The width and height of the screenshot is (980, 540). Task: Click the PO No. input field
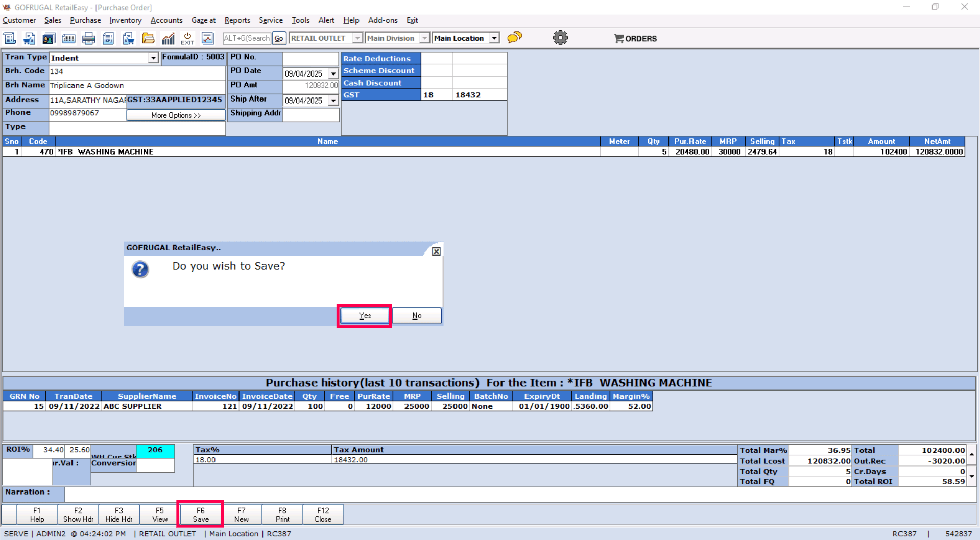click(310, 58)
